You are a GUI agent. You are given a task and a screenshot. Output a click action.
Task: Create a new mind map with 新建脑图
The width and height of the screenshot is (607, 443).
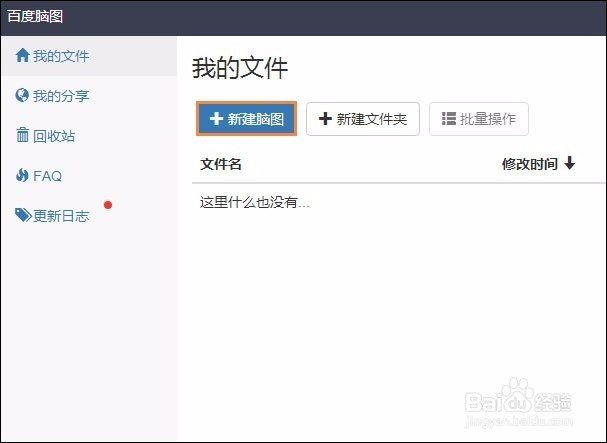(x=247, y=119)
